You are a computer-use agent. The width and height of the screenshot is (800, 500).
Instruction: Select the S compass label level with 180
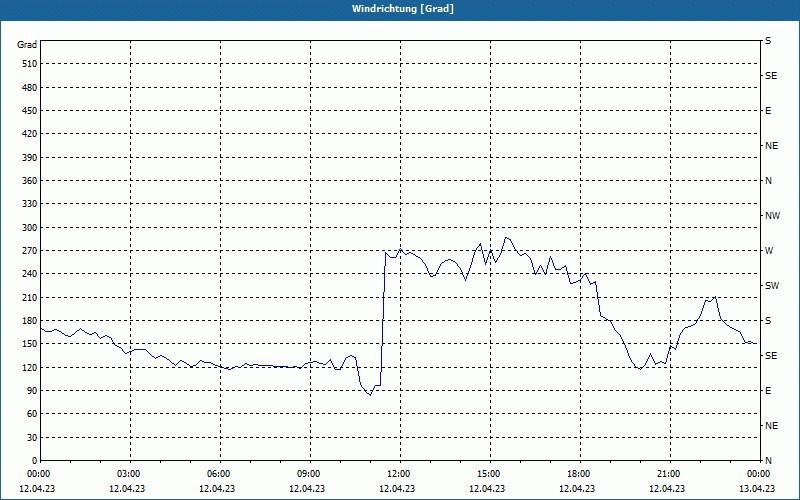click(768, 321)
